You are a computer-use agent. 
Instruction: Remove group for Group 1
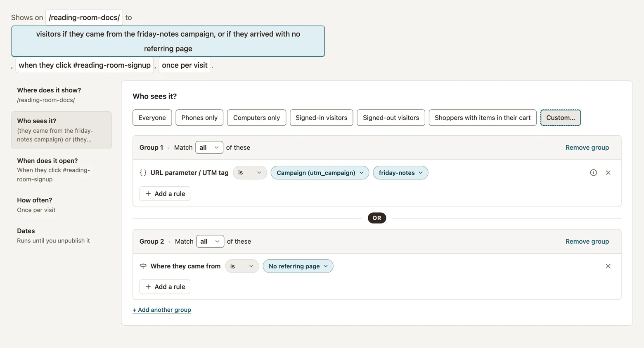click(587, 148)
